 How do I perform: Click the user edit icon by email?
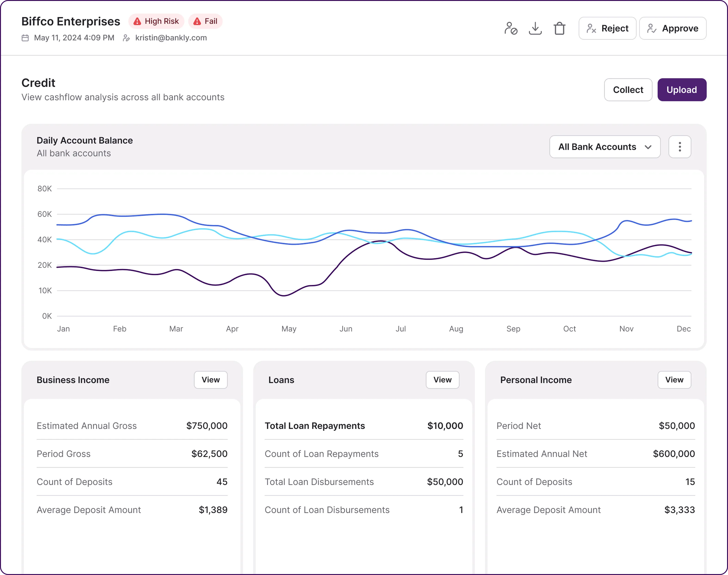(126, 38)
